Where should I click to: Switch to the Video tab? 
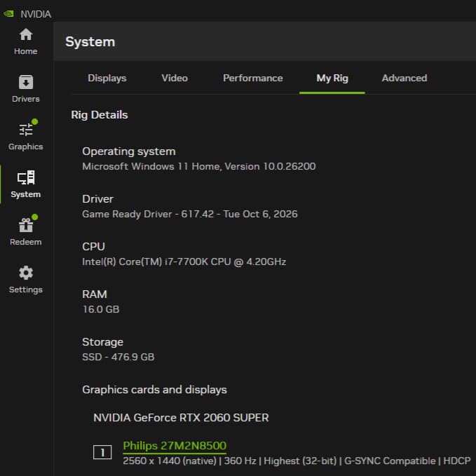pyautogui.click(x=175, y=78)
